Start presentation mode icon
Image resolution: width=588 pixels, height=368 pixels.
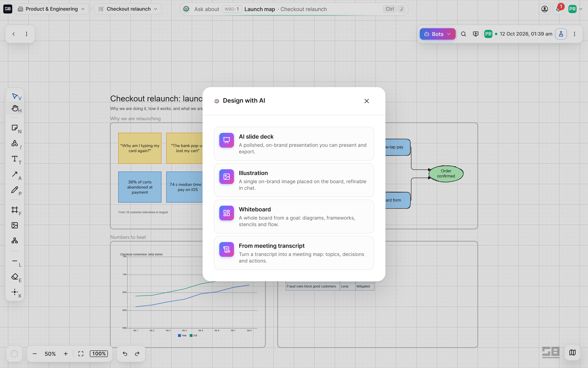pos(476,34)
